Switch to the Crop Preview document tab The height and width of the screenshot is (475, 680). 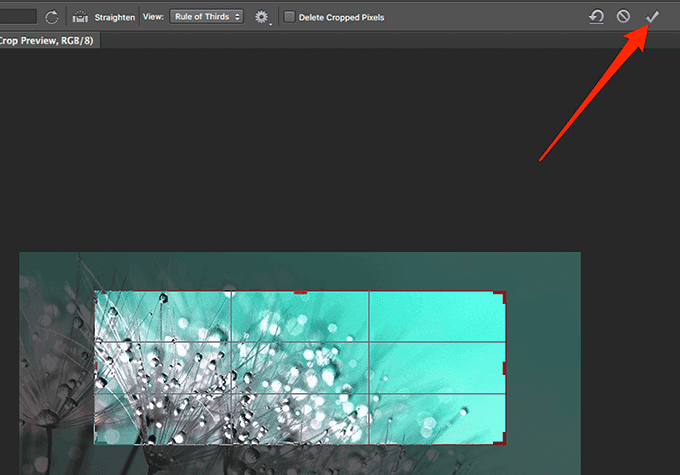pyautogui.click(x=47, y=40)
